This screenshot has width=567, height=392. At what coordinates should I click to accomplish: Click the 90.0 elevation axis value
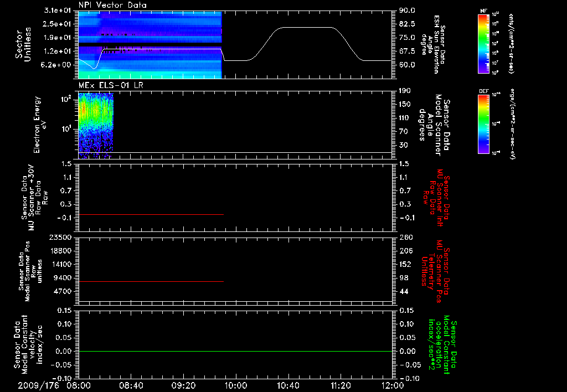(407, 11)
